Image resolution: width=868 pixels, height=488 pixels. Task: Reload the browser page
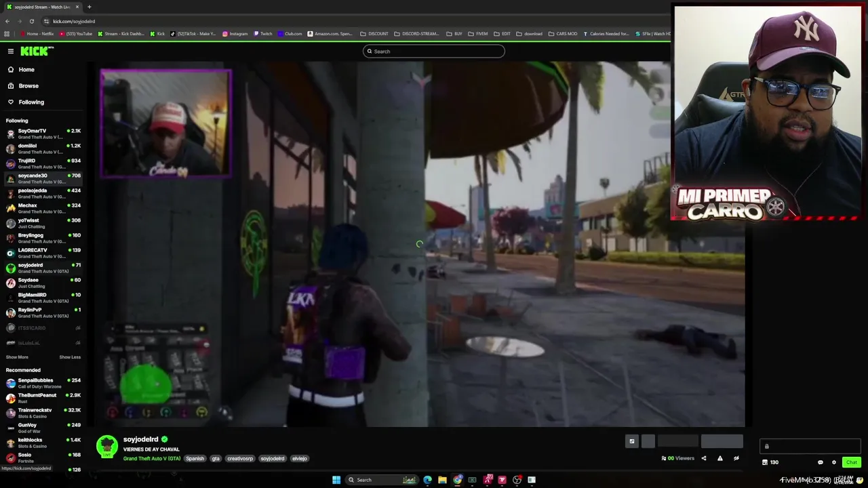pos(31,21)
